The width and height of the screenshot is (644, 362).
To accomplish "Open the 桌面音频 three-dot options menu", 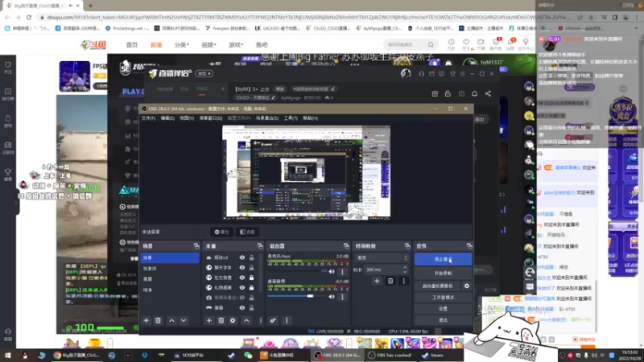I will (x=342, y=296).
